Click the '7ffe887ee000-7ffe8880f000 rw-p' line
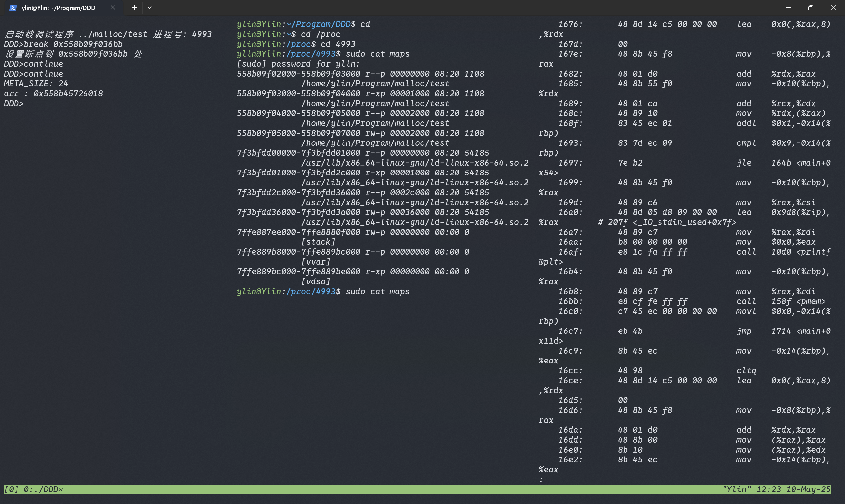The width and height of the screenshot is (845, 504). (x=353, y=232)
